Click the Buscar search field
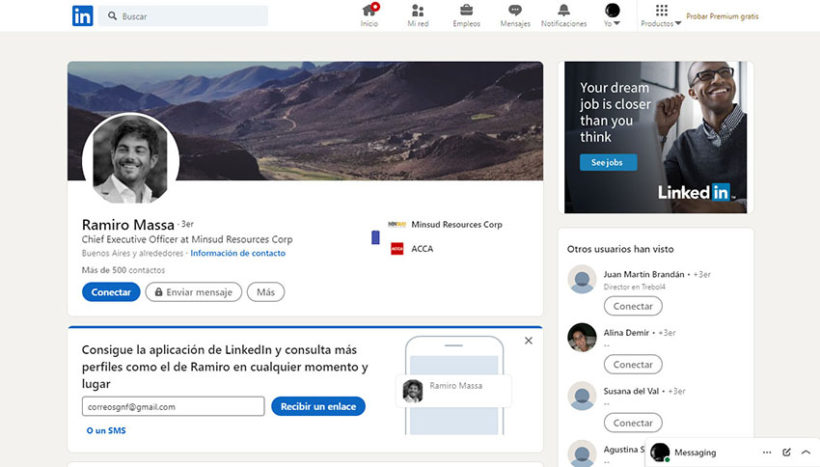The width and height of the screenshot is (820, 467). click(x=190, y=16)
